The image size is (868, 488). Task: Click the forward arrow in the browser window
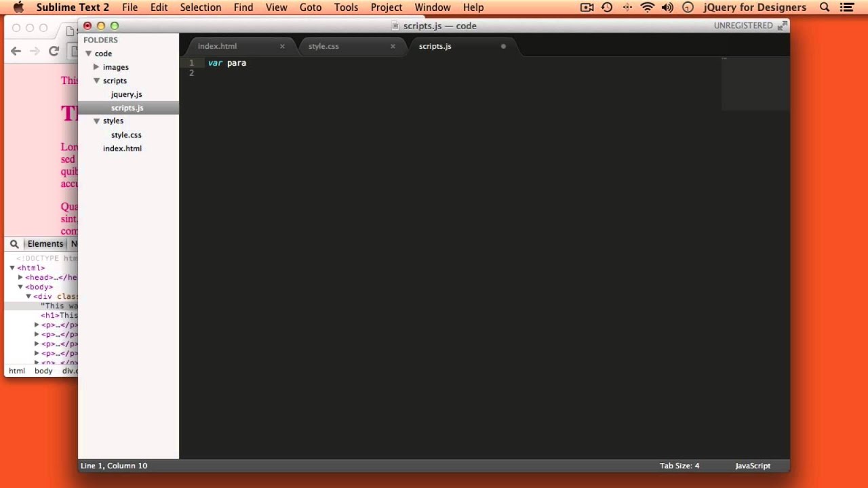[x=35, y=51]
